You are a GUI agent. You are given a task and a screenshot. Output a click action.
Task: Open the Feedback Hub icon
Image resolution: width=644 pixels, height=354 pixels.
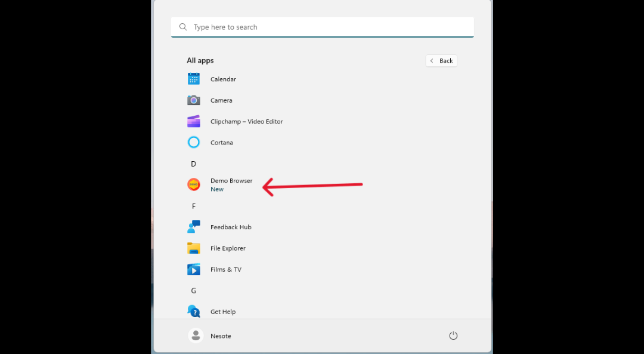pos(193,227)
